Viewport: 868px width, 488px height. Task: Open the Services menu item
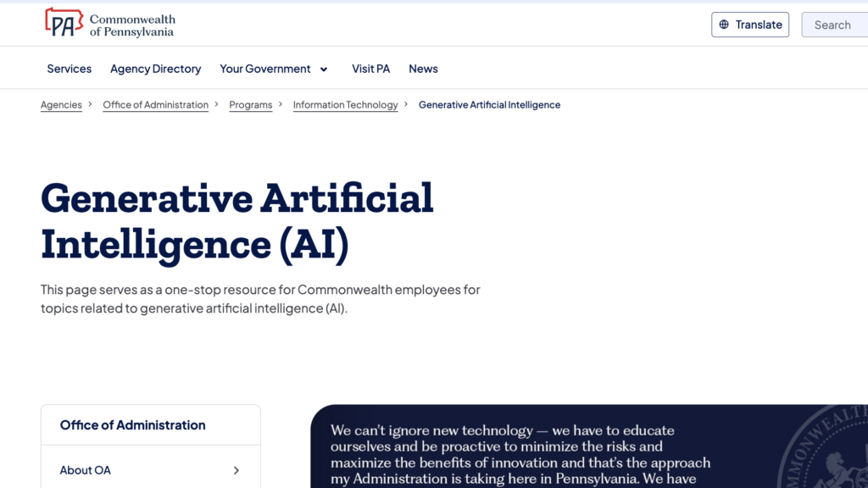coord(70,69)
